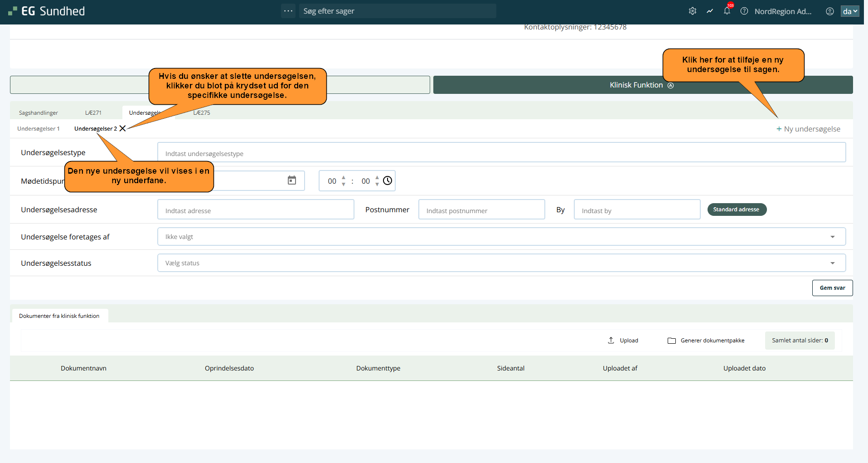Click the help question mark icon
868x463 pixels.
[744, 11]
